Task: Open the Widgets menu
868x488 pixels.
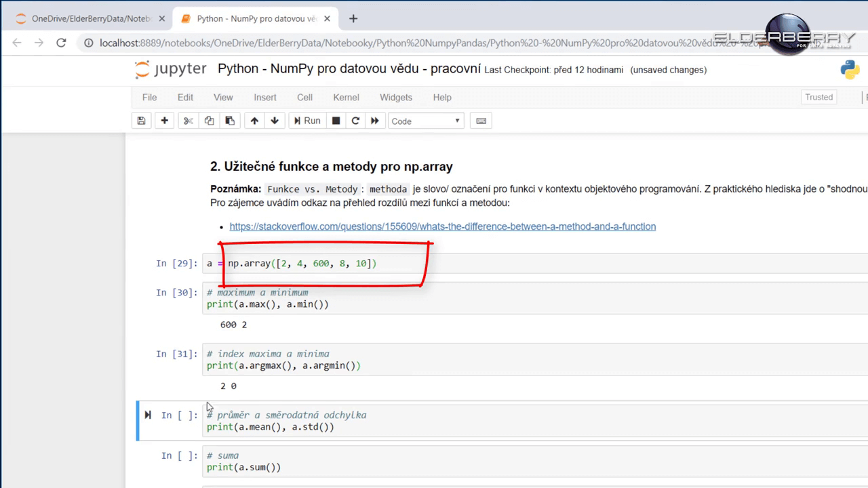Action: click(x=395, y=97)
